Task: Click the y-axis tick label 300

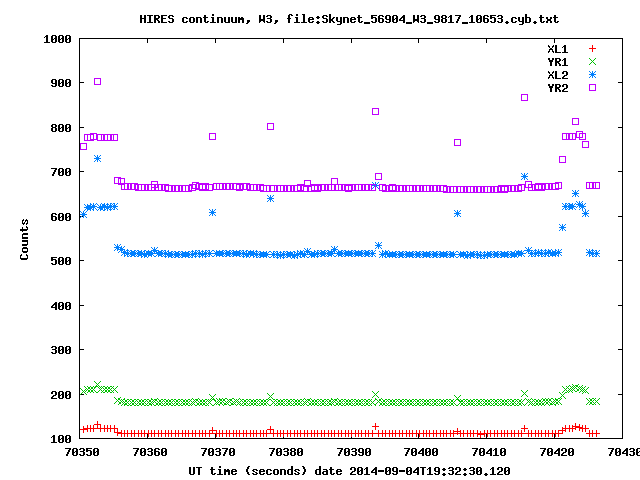Action: pyautogui.click(x=61, y=350)
